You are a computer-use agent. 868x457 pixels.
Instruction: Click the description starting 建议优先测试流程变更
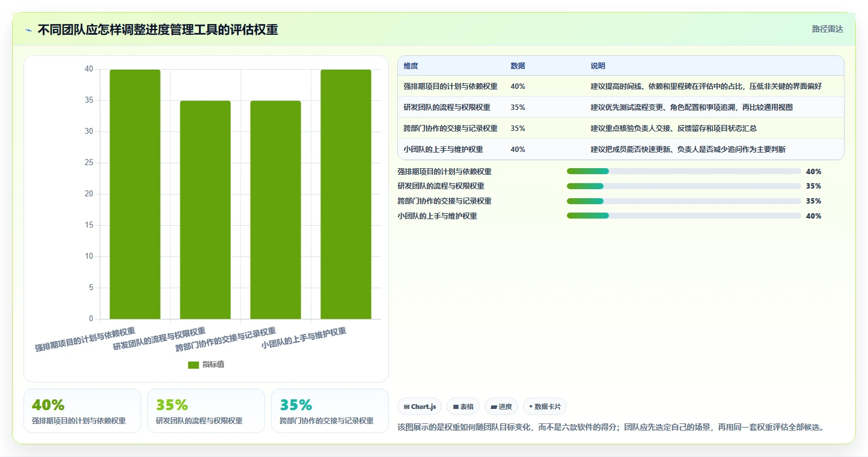(692, 107)
